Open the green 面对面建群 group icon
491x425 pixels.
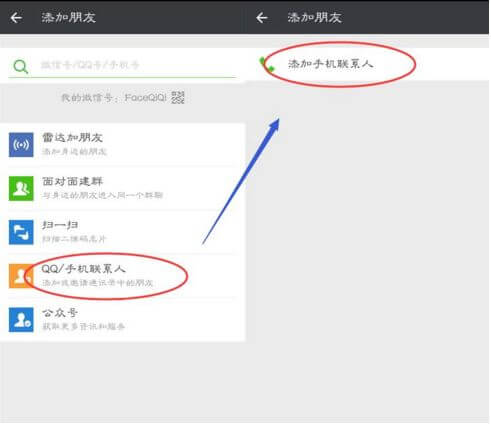coord(21,188)
